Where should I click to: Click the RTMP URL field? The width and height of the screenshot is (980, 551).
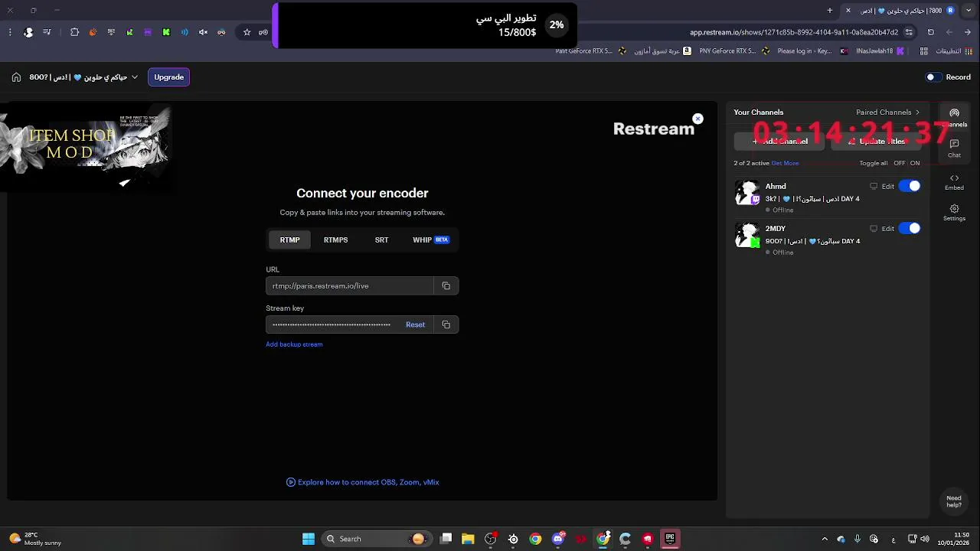350,286
